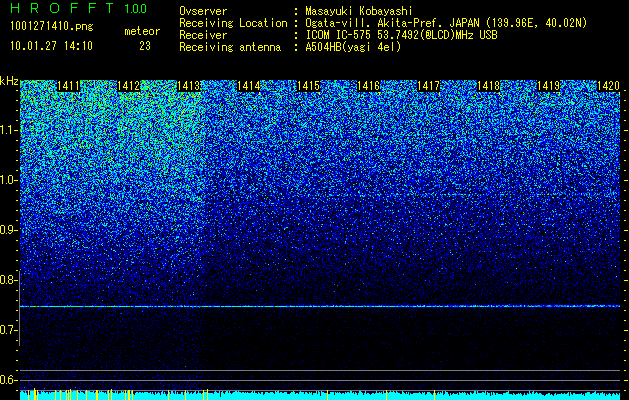Click the 1417 time marker
The height and width of the screenshot is (400, 629).
[x=428, y=86]
